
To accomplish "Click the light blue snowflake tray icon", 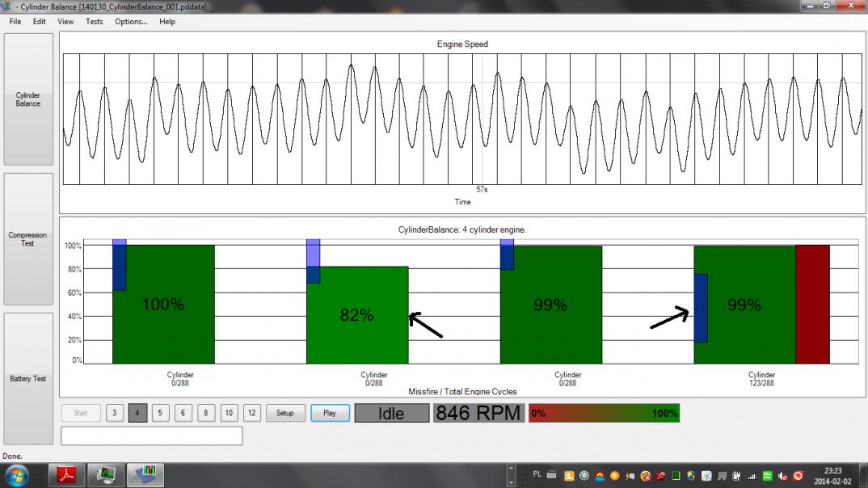I will coord(706,476).
